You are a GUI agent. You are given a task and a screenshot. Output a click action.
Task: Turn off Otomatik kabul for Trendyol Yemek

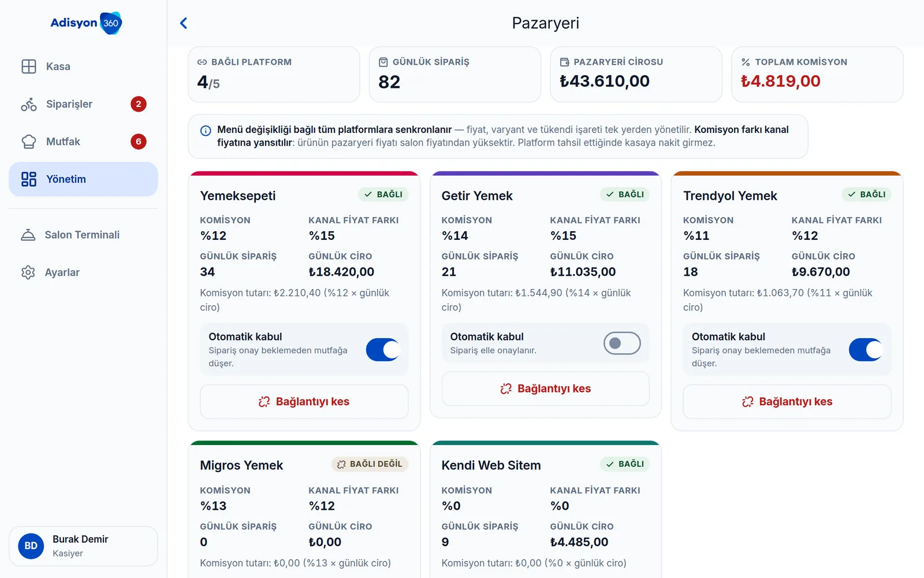coord(866,350)
